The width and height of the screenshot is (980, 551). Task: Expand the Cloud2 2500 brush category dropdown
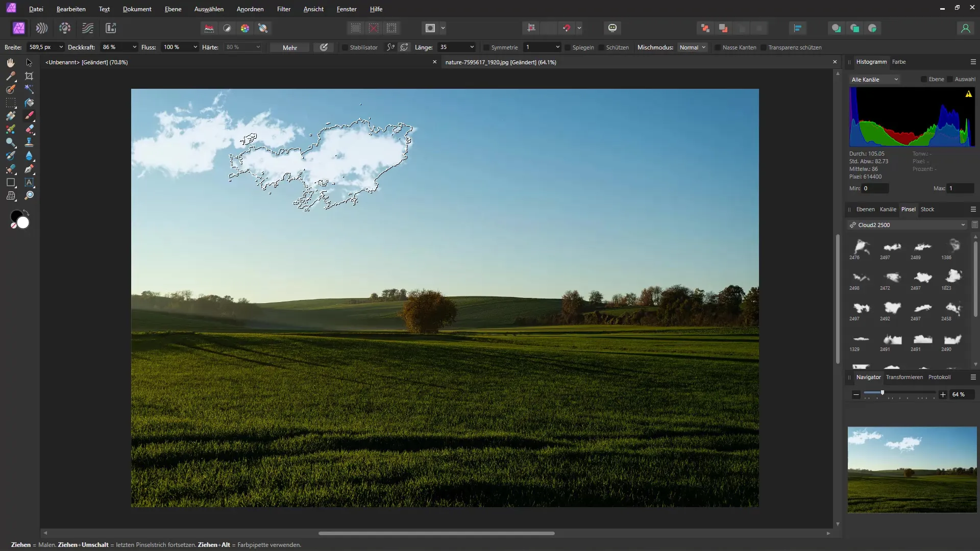click(x=963, y=225)
